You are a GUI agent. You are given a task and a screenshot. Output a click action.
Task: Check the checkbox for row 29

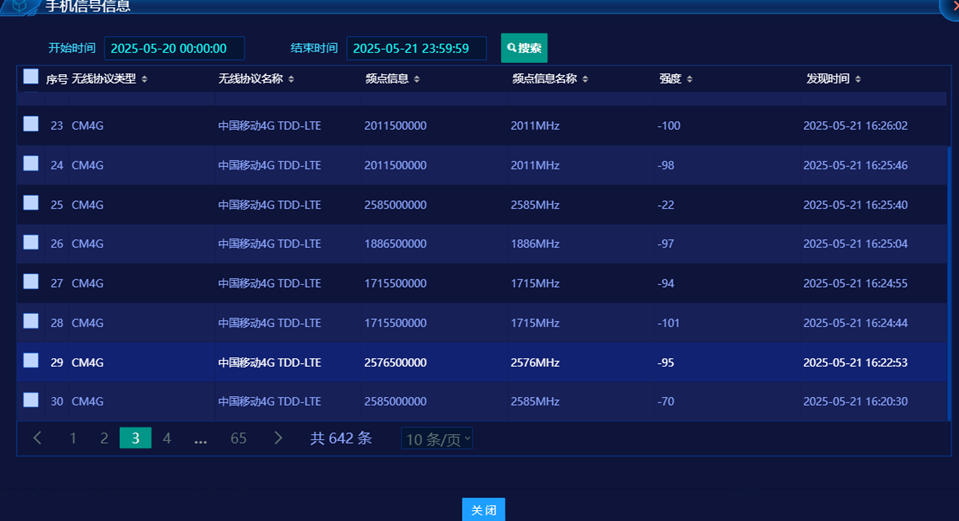click(x=31, y=360)
